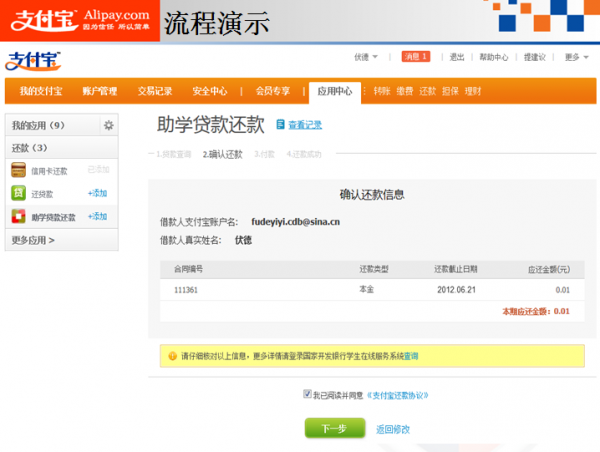This screenshot has width=600, height=452.
Task: Open the orange 消息 message badge
Action: point(416,57)
